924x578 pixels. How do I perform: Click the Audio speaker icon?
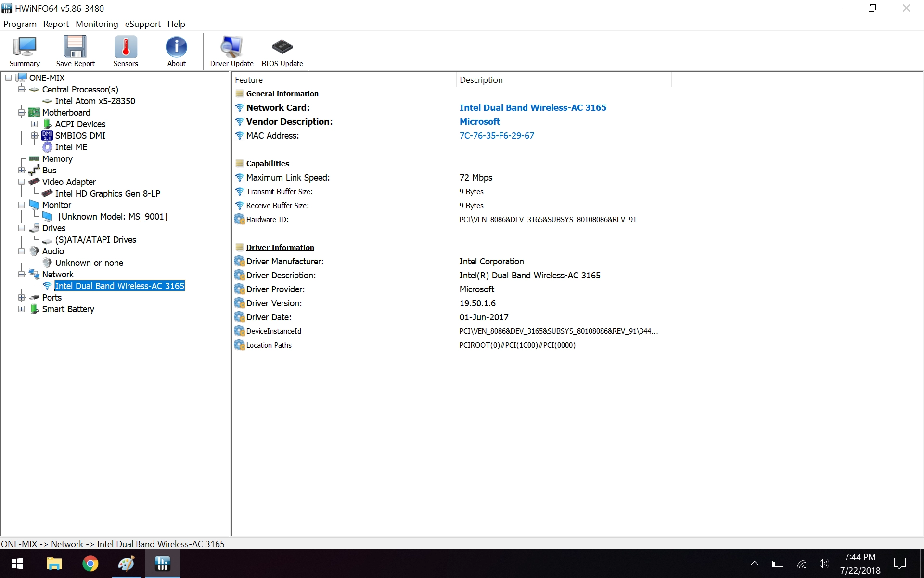pyautogui.click(x=34, y=251)
